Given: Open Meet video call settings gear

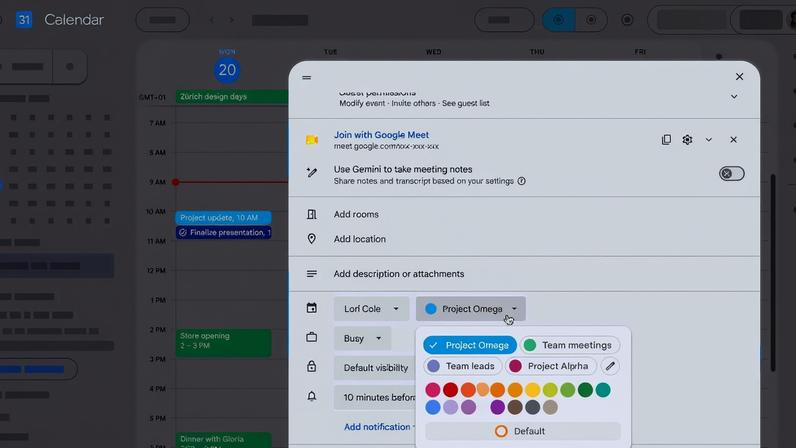Looking at the screenshot, I should click(x=687, y=140).
